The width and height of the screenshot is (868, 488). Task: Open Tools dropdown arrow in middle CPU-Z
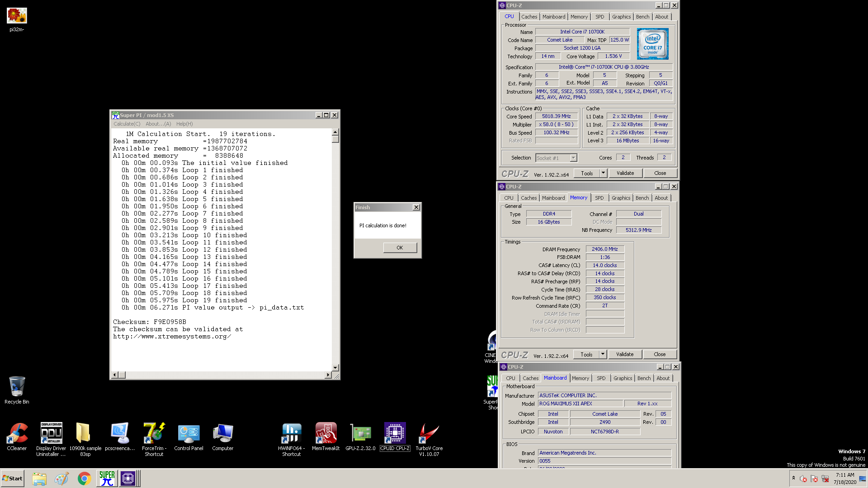click(x=602, y=354)
